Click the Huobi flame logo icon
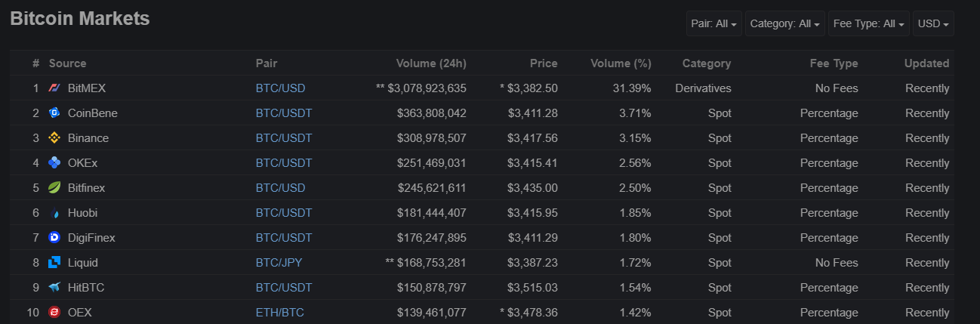Screen dimensions: 980x324 click(54, 213)
